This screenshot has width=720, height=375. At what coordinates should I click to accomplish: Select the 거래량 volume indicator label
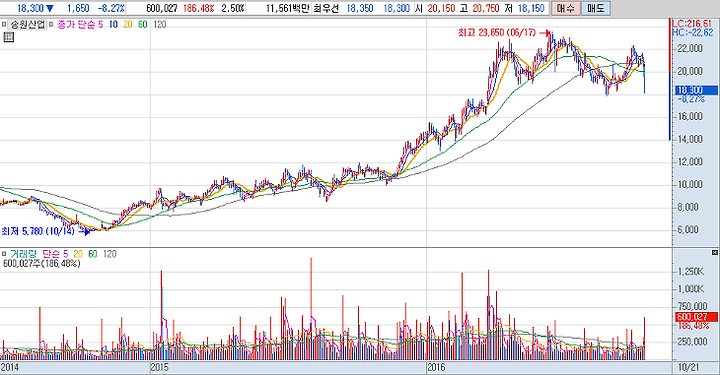[x=23, y=254]
